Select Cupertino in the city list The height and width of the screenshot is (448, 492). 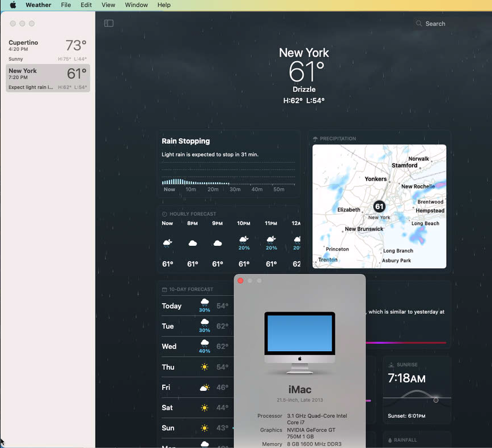tap(48, 50)
